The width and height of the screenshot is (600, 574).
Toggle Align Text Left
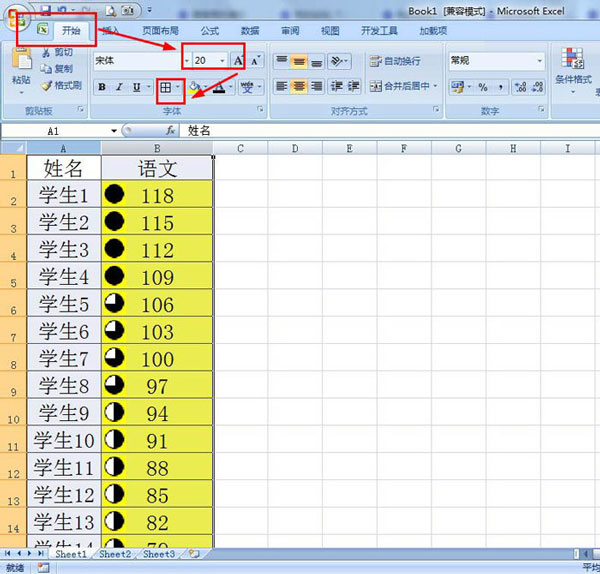pyautogui.click(x=282, y=86)
